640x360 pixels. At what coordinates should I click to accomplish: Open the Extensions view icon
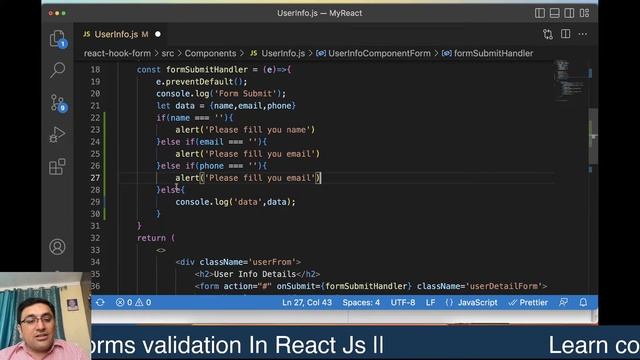point(57,167)
